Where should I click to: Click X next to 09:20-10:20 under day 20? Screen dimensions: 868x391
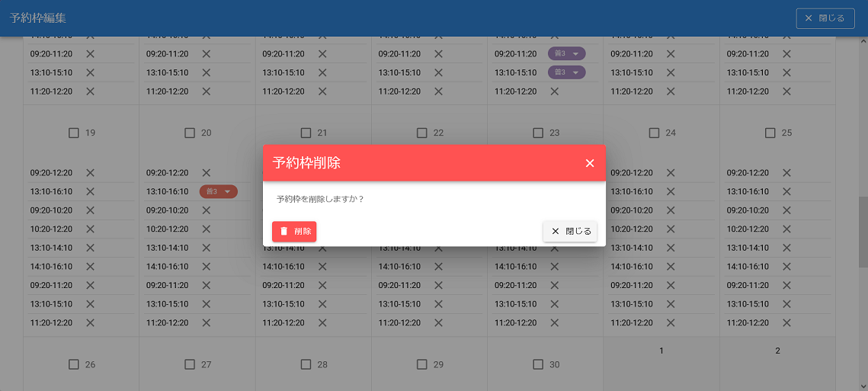[206, 210]
